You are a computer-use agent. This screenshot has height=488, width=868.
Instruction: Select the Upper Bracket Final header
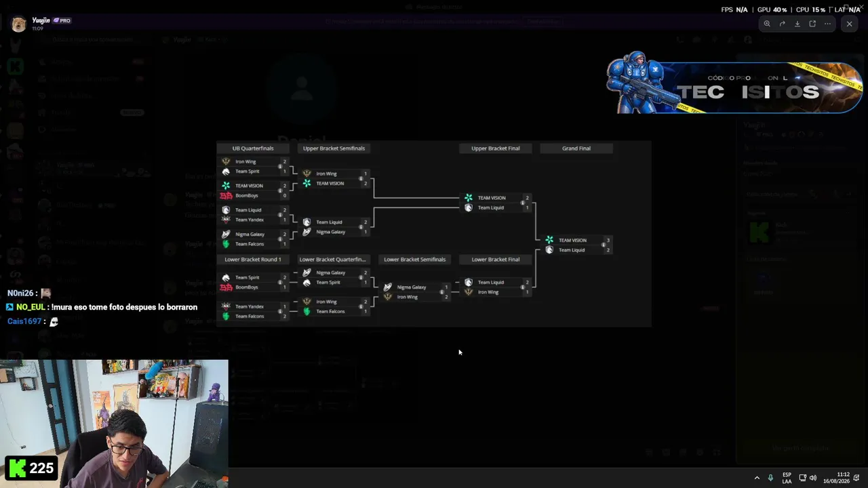[x=496, y=148]
